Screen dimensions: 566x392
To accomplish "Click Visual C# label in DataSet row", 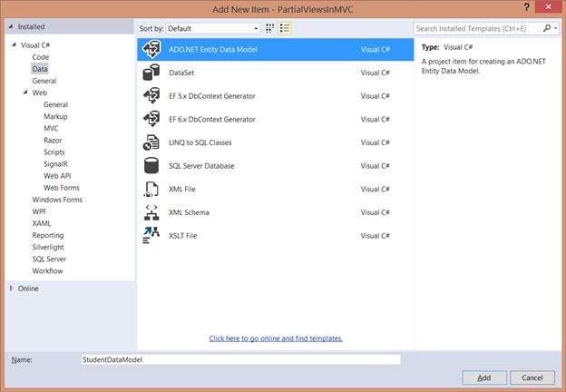I will [375, 73].
